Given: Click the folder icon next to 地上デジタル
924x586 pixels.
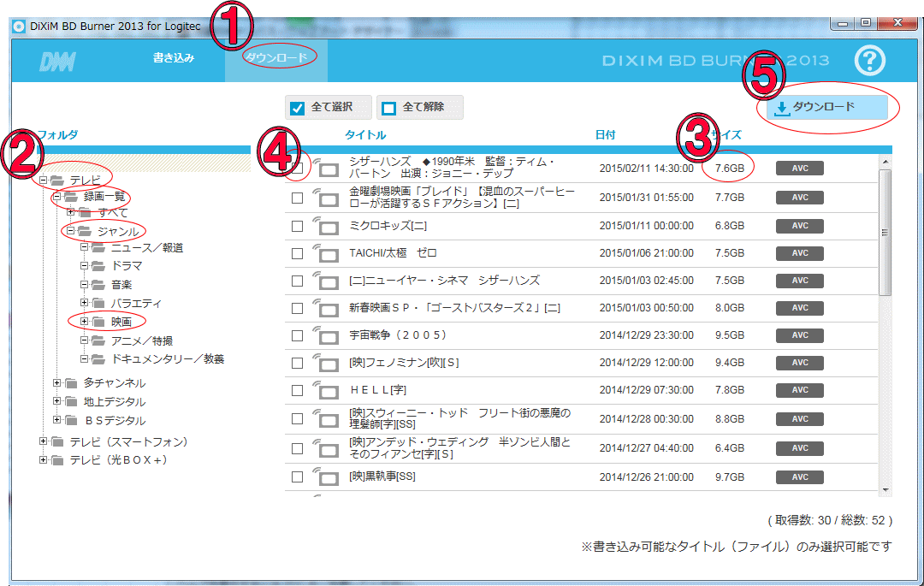Looking at the screenshot, I should point(71,402).
